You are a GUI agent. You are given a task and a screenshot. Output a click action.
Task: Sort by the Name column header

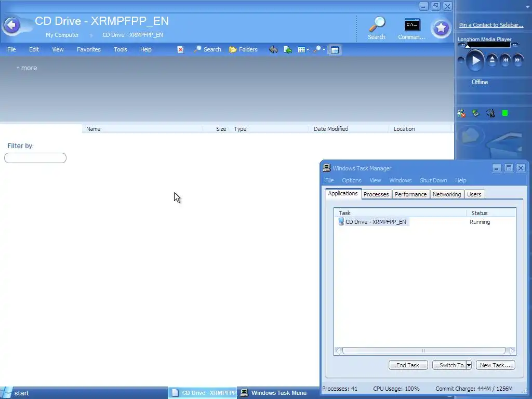tap(142, 129)
